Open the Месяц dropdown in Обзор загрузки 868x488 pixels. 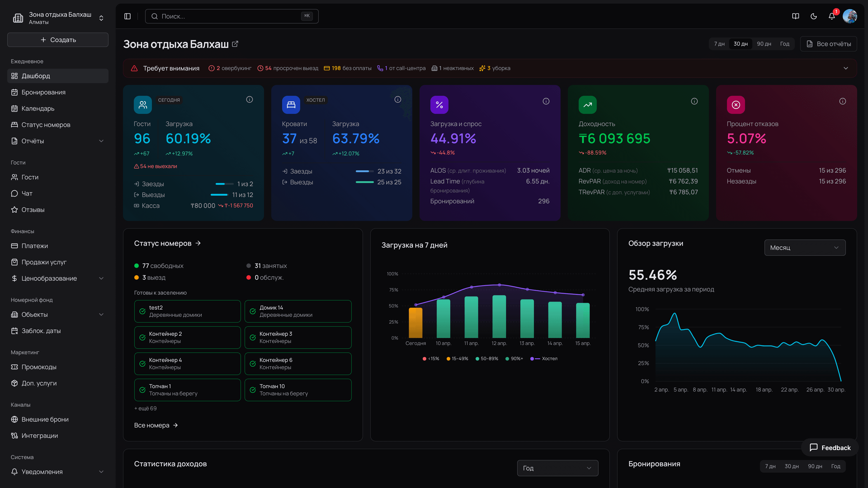click(x=805, y=248)
